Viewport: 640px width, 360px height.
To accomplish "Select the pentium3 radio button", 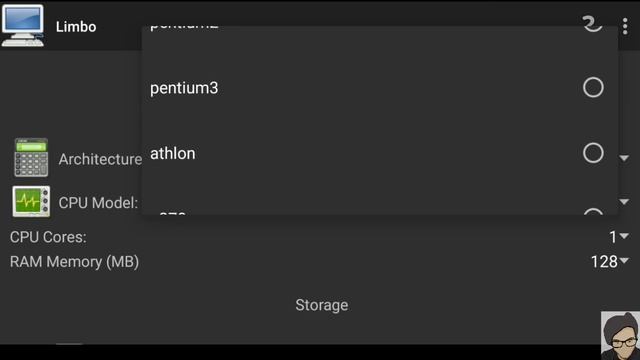I will coord(593,87).
